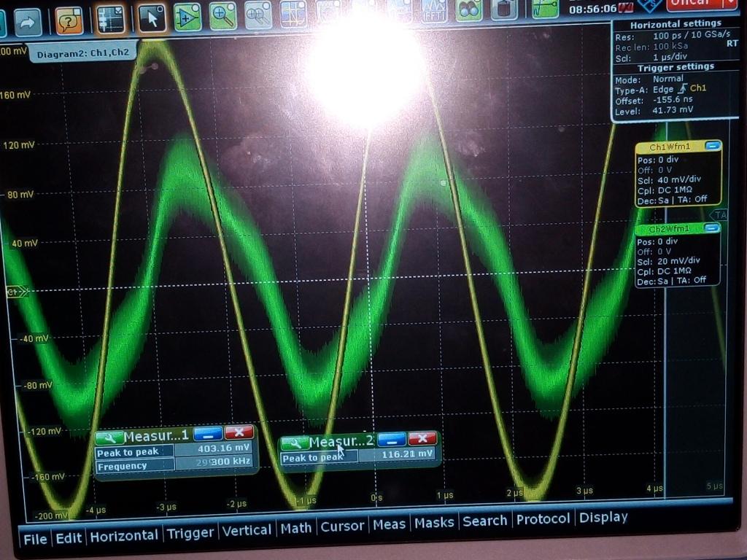The width and height of the screenshot is (747, 560).
Task: Click Ch2 scale value 20 mV/div
Action: click(x=678, y=261)
